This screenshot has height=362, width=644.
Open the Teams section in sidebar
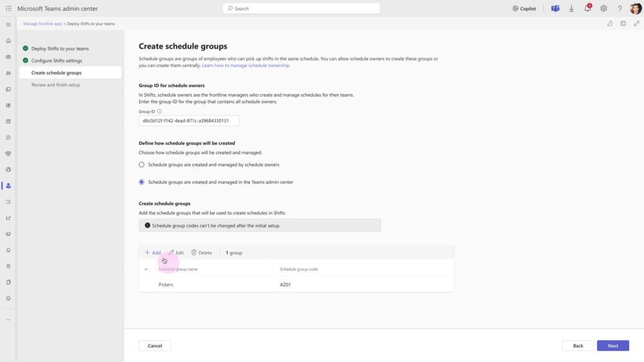[8, 57]
